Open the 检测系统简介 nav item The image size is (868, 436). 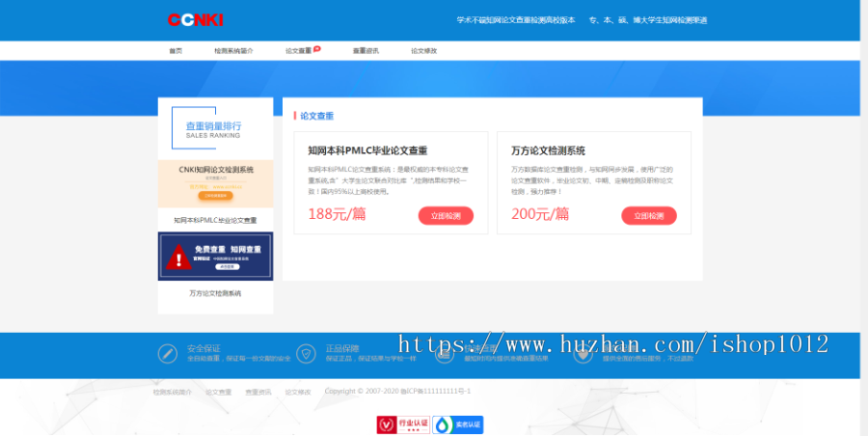(x=233, y=51)
